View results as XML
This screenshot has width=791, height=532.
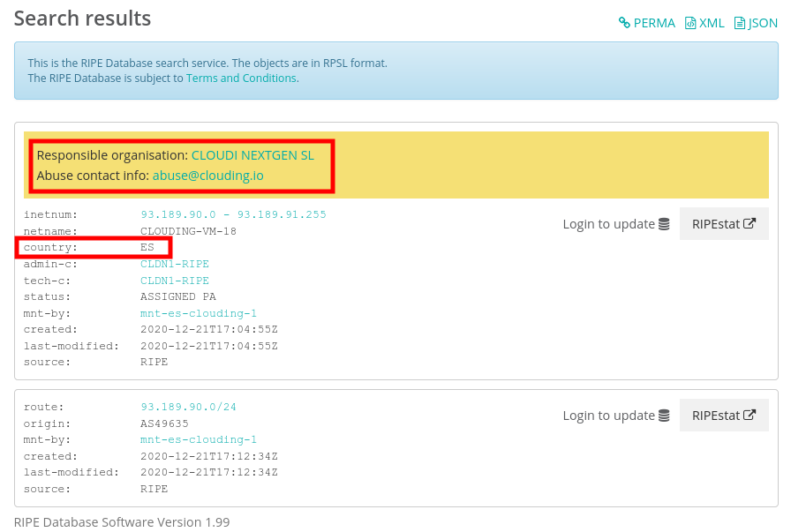click(704, 23)
